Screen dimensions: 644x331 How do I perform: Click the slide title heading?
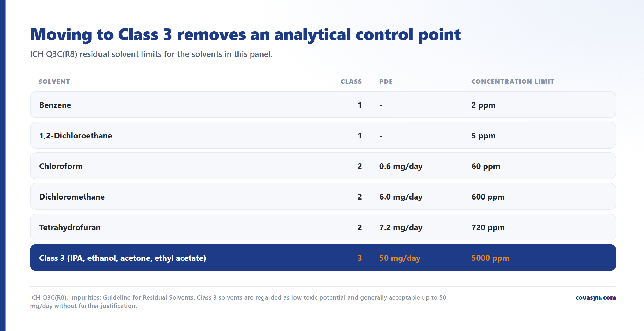(246, 35)
